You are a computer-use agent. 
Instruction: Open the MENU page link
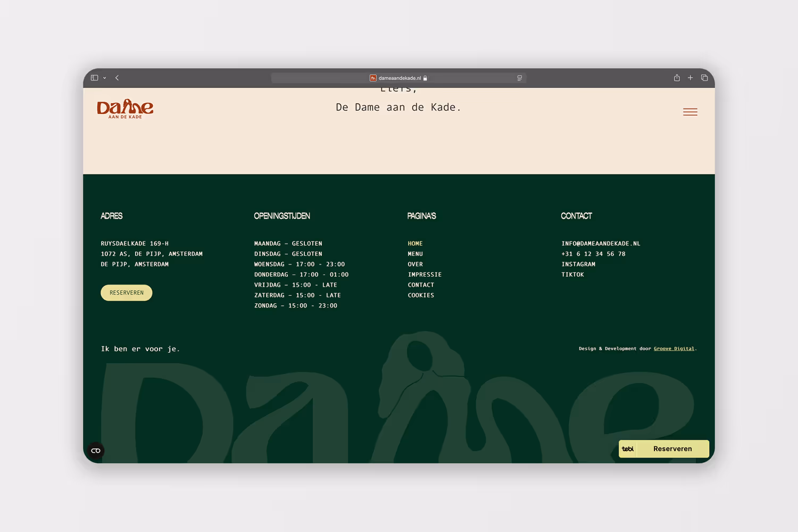pyautogui.click(x=415, y=254)
